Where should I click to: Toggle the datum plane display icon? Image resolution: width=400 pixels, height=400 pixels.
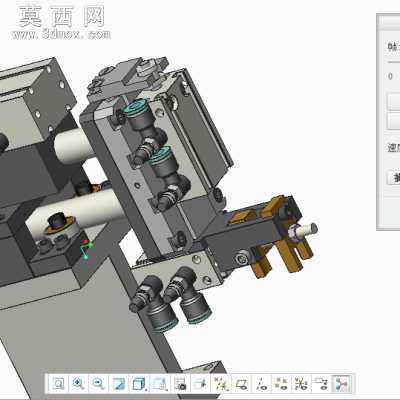[x=241, y=383]
